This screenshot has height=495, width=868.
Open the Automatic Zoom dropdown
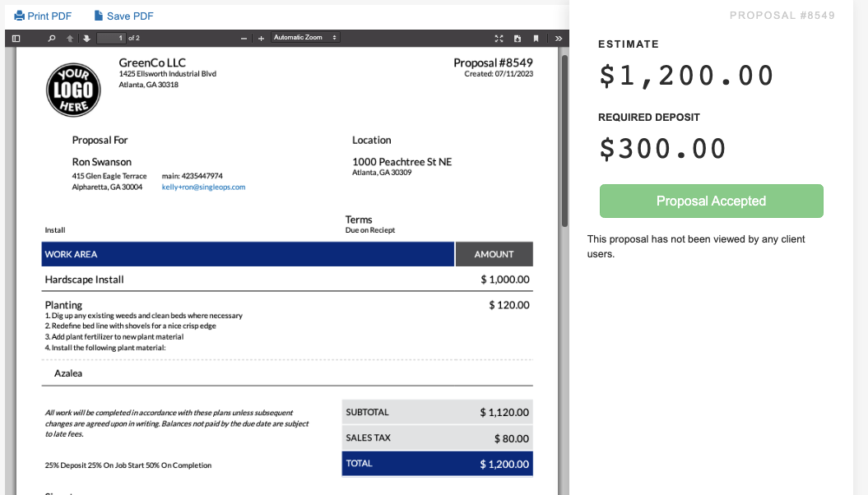coord(305,38)
